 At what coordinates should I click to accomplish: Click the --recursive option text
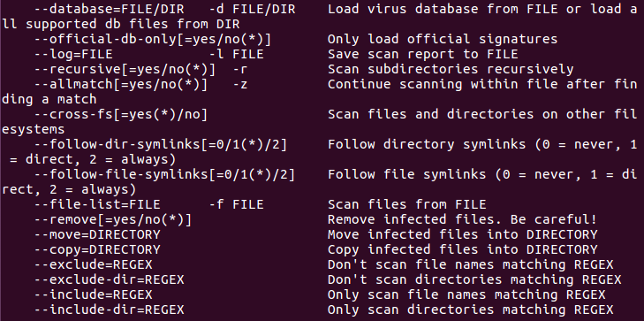125,69
